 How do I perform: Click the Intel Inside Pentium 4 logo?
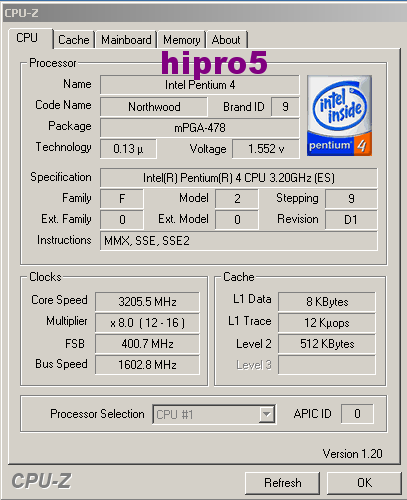pyautogui.click(x=339, y=116)
